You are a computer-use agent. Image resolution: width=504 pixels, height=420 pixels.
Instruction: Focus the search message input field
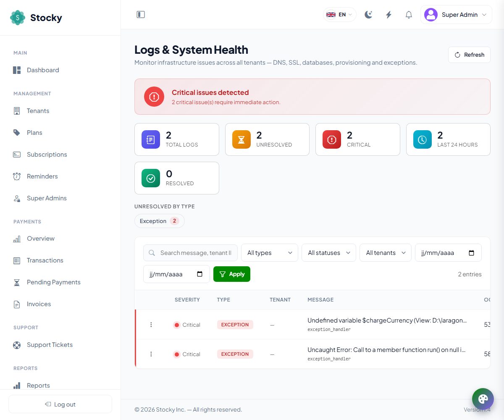click(191, 253)
